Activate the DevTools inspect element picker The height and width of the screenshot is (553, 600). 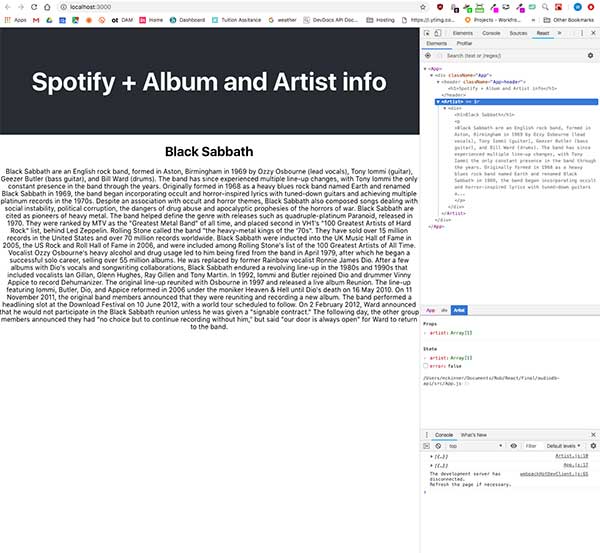(427, 33)
